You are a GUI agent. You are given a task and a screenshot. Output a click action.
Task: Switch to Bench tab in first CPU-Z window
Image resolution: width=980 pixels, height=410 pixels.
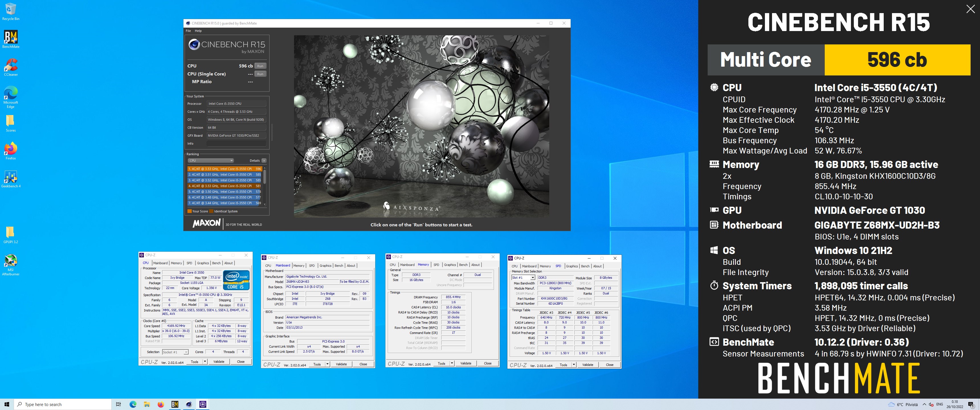217,263
